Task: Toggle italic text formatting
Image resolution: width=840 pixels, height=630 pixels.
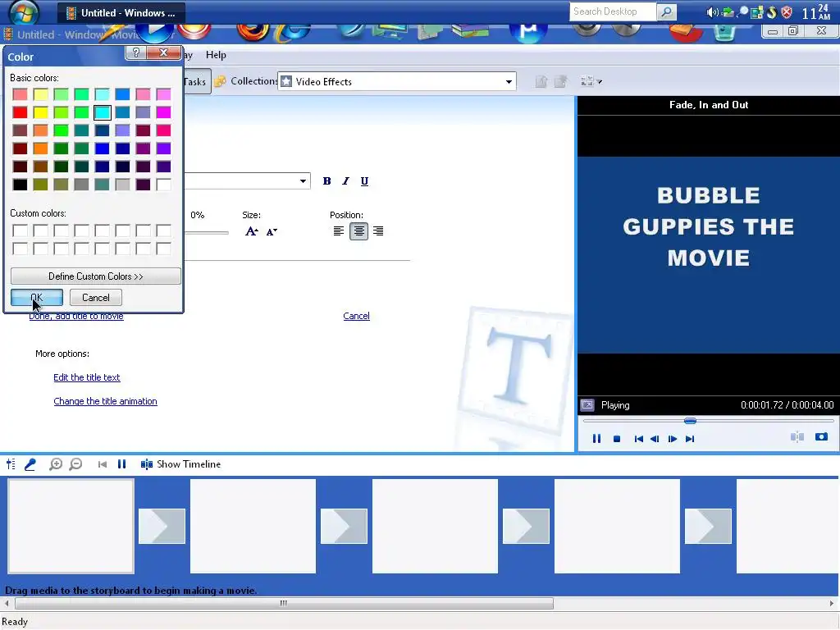Action: click(345, 181)
